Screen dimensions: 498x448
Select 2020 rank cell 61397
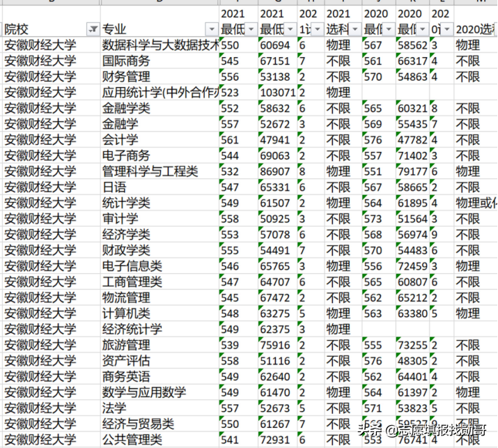click(x=412, y=392)
